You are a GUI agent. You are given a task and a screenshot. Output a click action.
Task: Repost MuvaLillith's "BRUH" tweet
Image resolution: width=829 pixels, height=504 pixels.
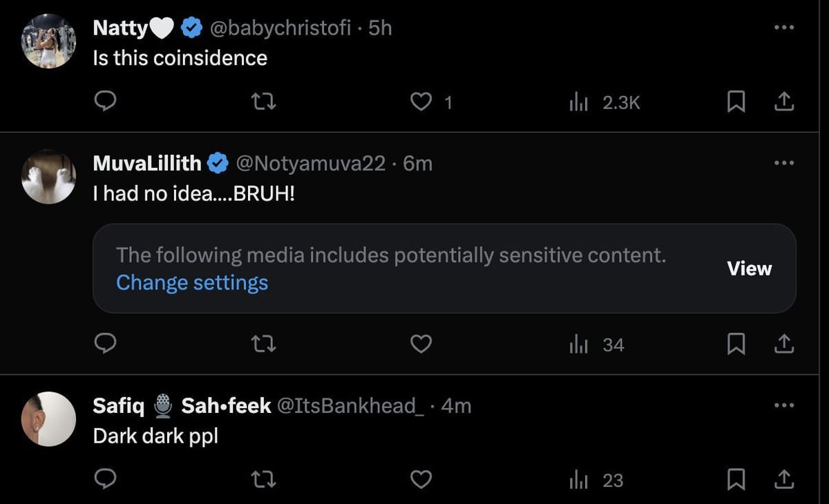point(263,343)
